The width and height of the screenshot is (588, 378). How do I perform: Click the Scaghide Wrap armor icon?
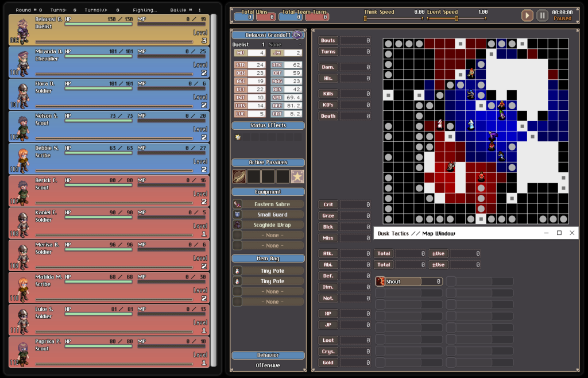pyautogui.click(x=237, y=225)
